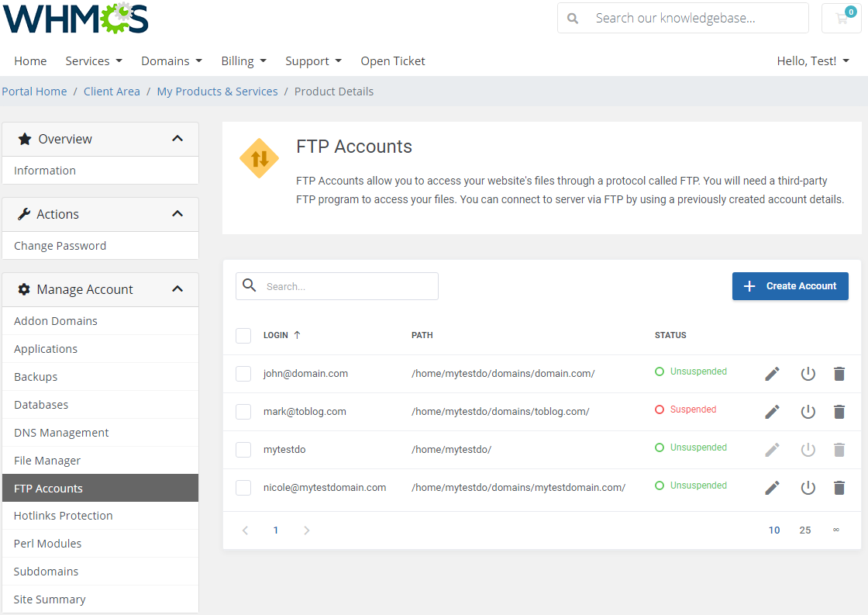This screenshot has height=615, width=868.
Task: Open the Domains dropdown menu
Action: (171, 61)
